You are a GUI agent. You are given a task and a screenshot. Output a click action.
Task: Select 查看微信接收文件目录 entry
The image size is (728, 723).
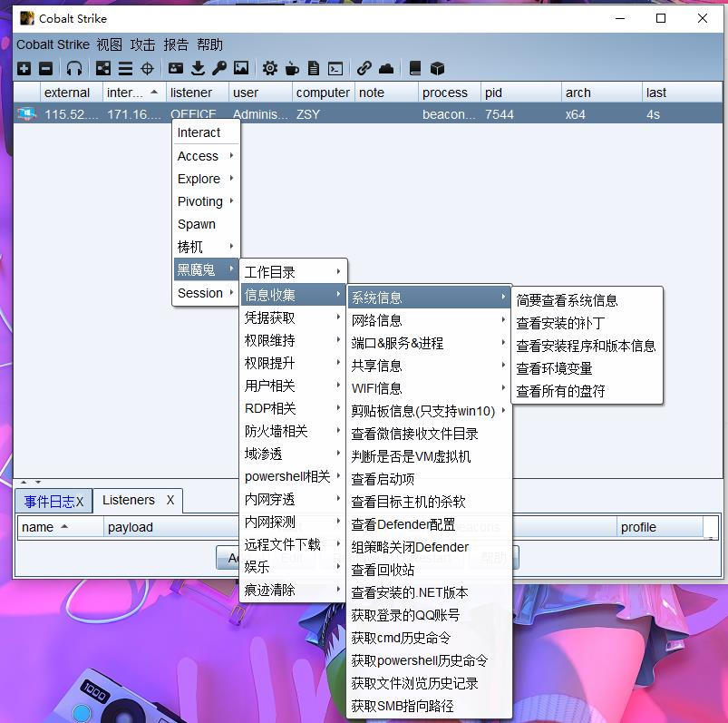coord(429,434)
